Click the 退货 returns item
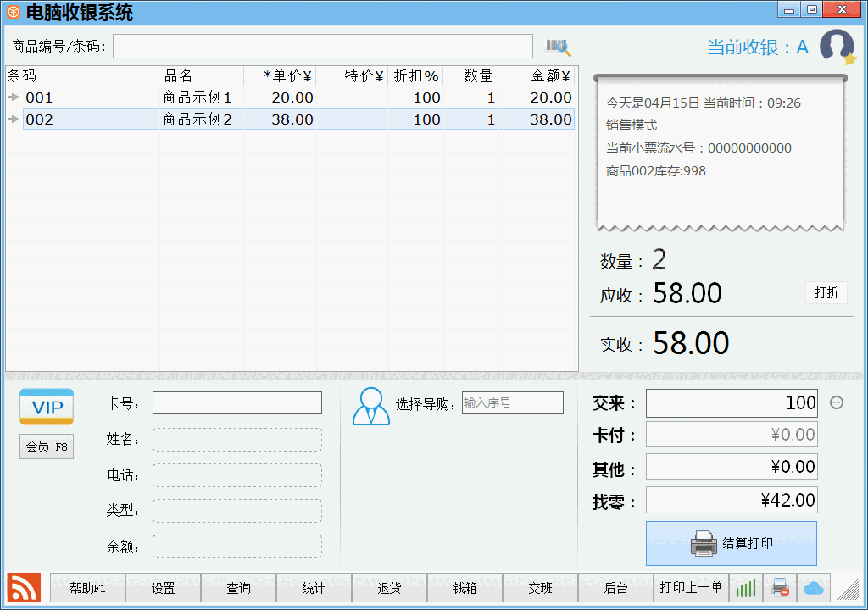The height and width of the screenshot is (610, 868). point(389,586)
